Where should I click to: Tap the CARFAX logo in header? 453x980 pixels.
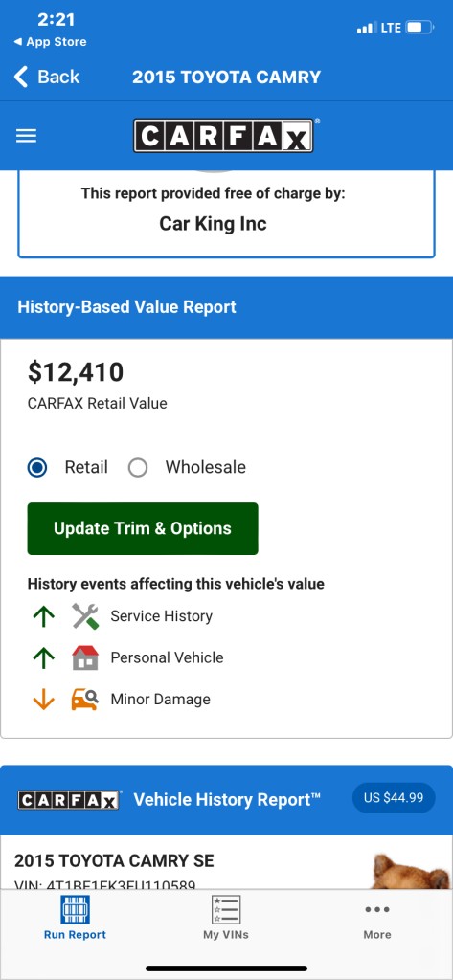point(223,136)
